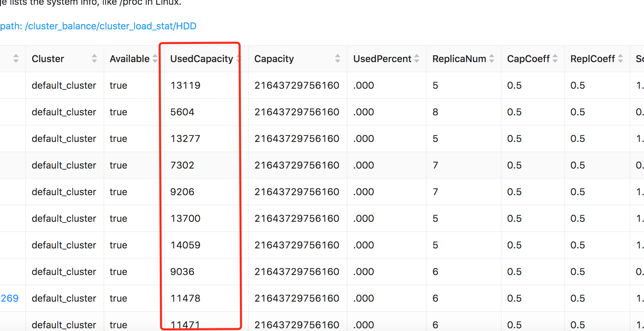This screenshot has width=644, height=331.
Task: Sort table by Cluster column arrows
Action: (94, 59)
